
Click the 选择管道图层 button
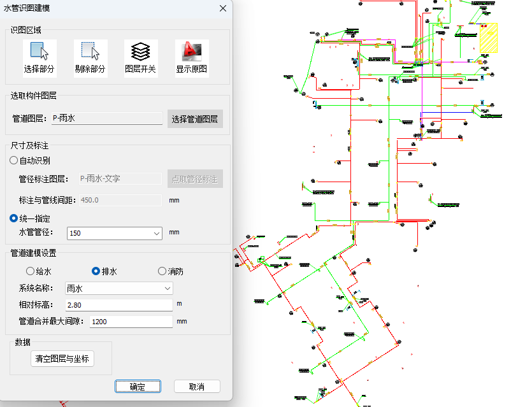(x=195, y=119)
